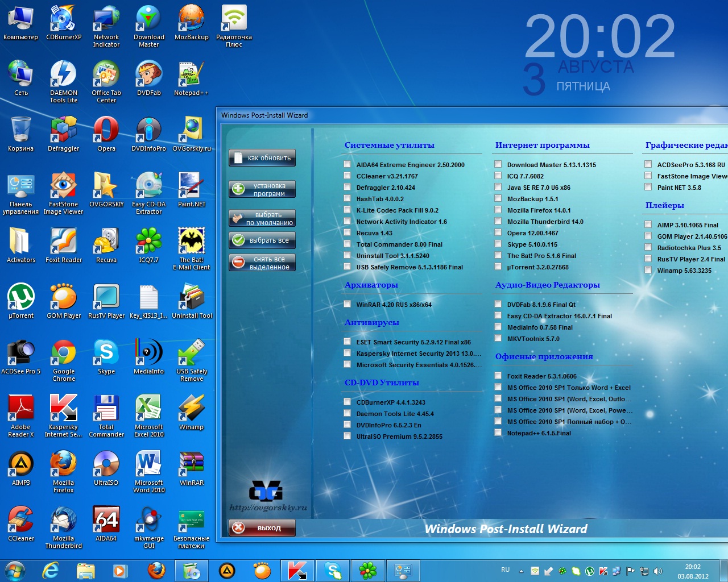
Task: Check the CCleaner v3.21.1767 checkbox
Action: pos(347,176)
